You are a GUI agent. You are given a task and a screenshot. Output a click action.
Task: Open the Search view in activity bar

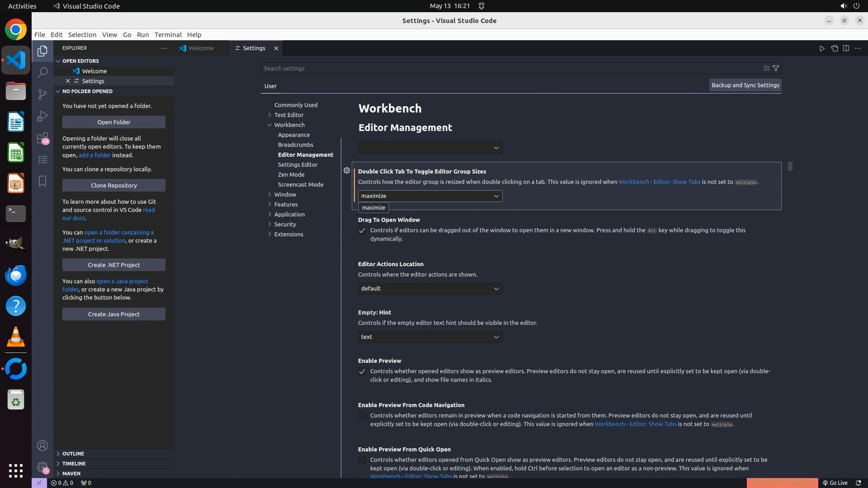click(x=42, y=72)
